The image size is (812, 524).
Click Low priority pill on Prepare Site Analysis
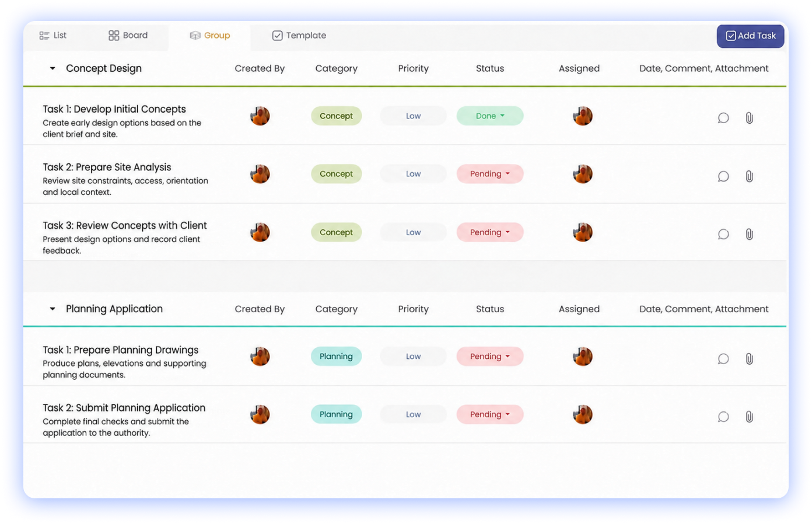coord(413,174)
